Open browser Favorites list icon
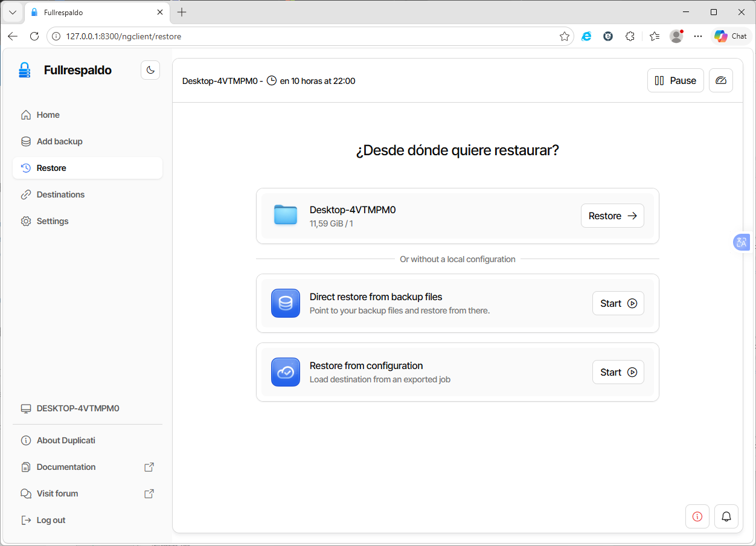The height and width of the screenshot is (546, 756). [655, 36]
